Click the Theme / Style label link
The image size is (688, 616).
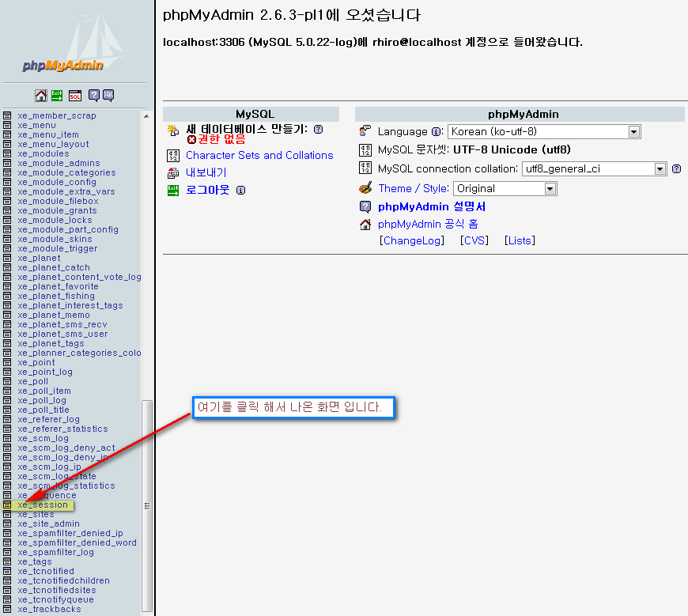point(414,189)
